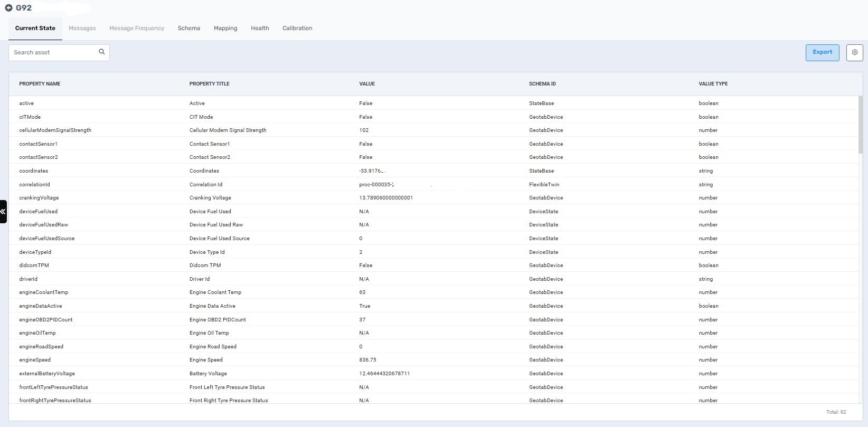Open the Mapping tab
Image resolution: width=868 pixels, height=427 pixels.
(x=225, y=29)
